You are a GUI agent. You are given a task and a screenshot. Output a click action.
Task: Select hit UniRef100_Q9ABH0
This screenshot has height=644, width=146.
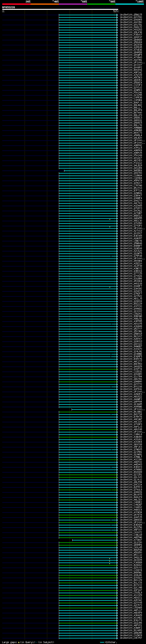(x=131, y=382)
